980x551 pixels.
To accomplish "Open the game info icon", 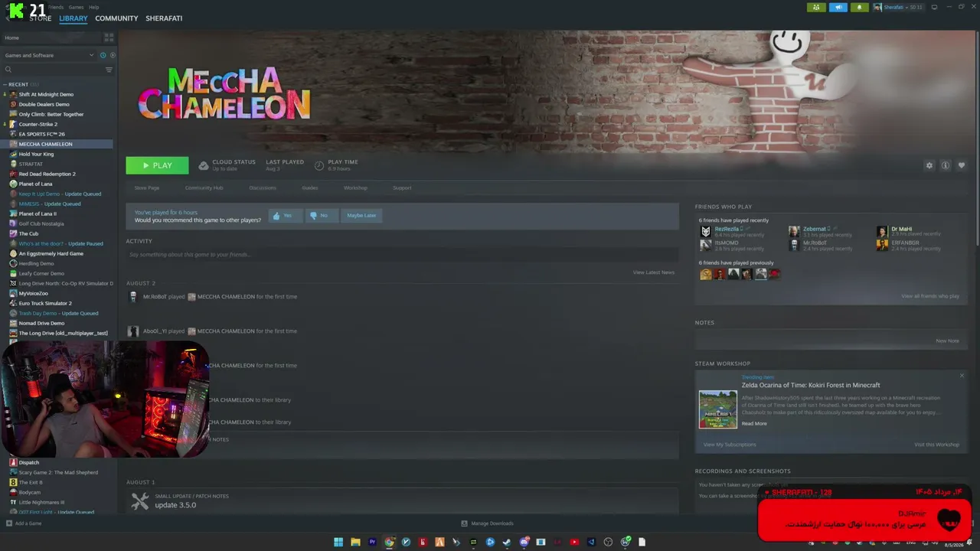I will tap(946, 165).
